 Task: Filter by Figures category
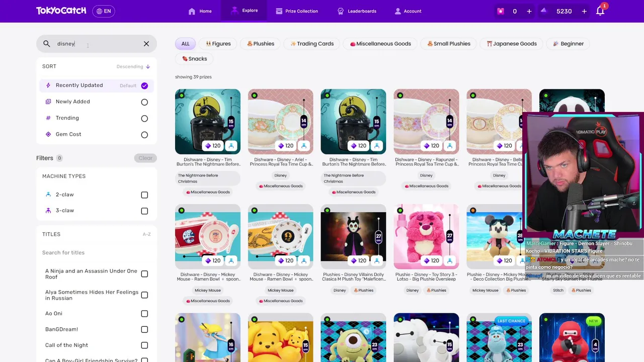click(x=218, y=44)
